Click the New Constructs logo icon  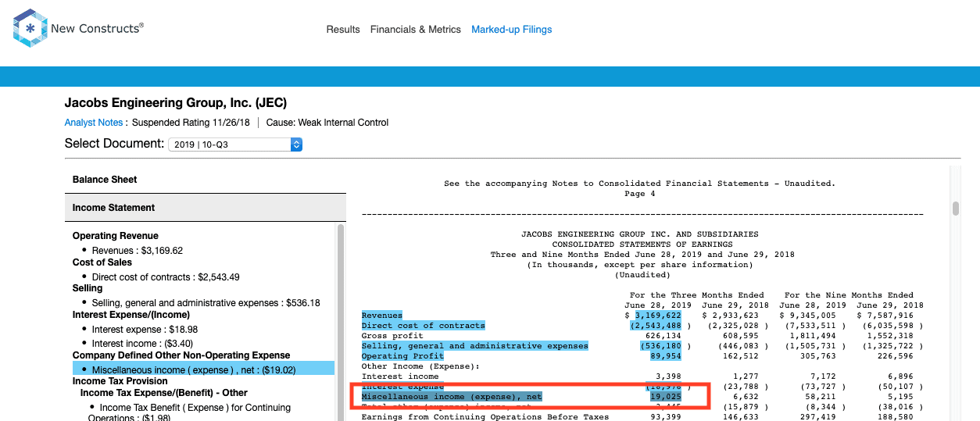(30, 28)
